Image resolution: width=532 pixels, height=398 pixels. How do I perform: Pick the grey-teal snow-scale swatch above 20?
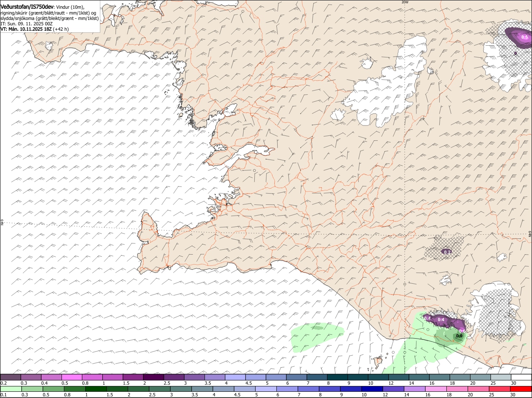pos(480,377)
